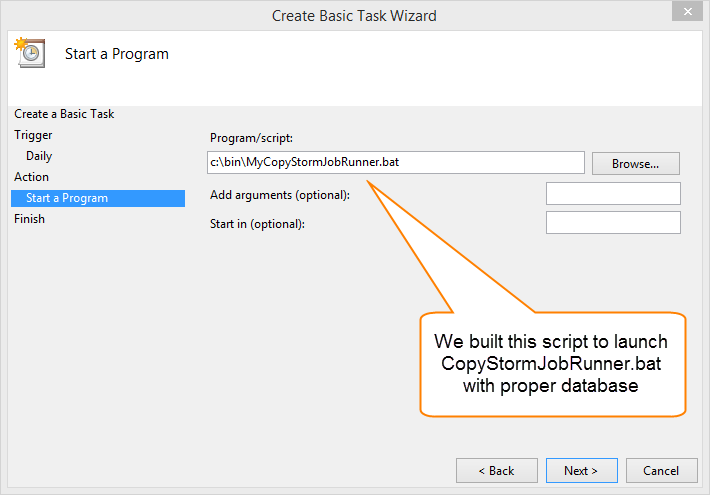Click the Add arguments (optional) label
Screen dimensions: 710x495
tap(280, 195)
